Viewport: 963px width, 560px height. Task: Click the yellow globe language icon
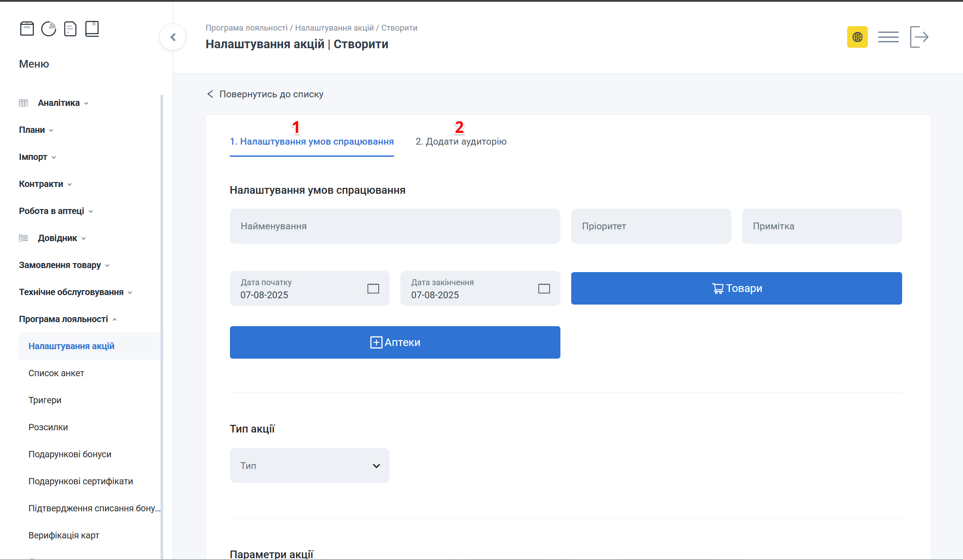[858, 37]
